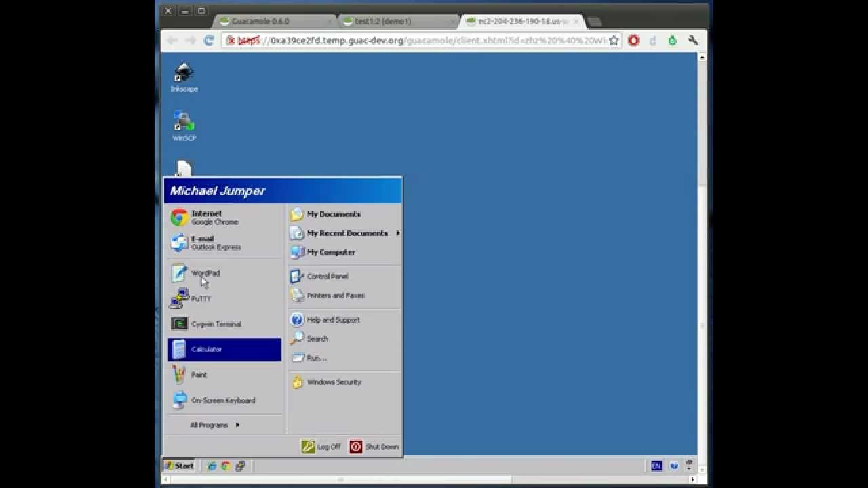The image size is (868, 488).
Task: Open Help and Support
Action: [x=344, y=320]
